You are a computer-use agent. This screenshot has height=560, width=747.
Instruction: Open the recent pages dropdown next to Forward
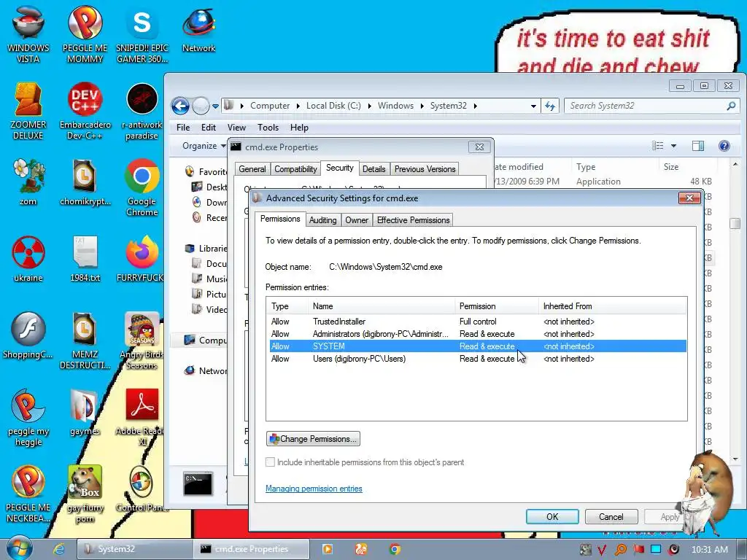point(215,106)
